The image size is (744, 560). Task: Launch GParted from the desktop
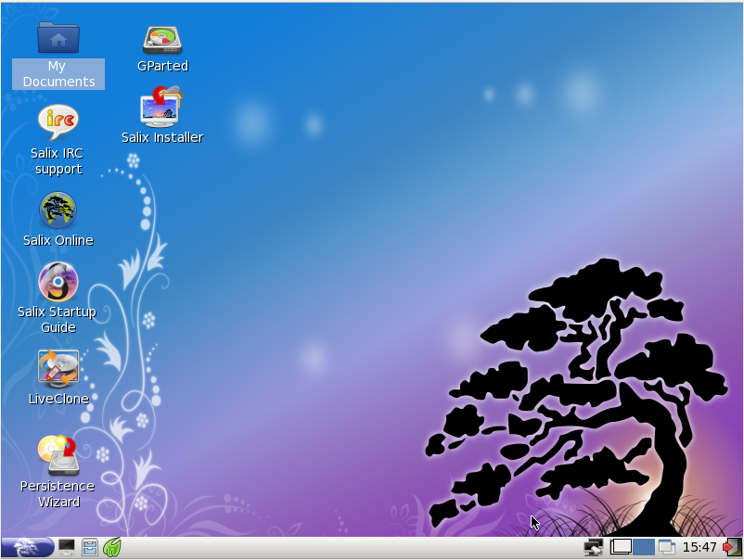[x=162, y=40]
